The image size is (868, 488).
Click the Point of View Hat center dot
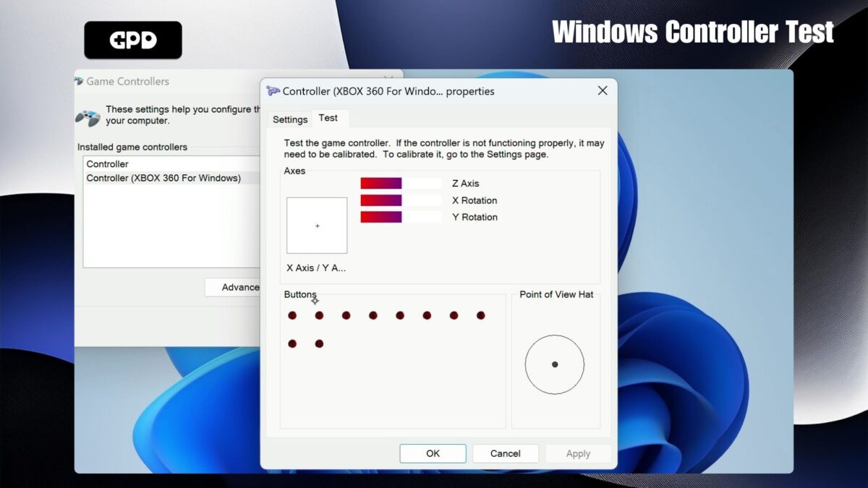pos(555,364)
